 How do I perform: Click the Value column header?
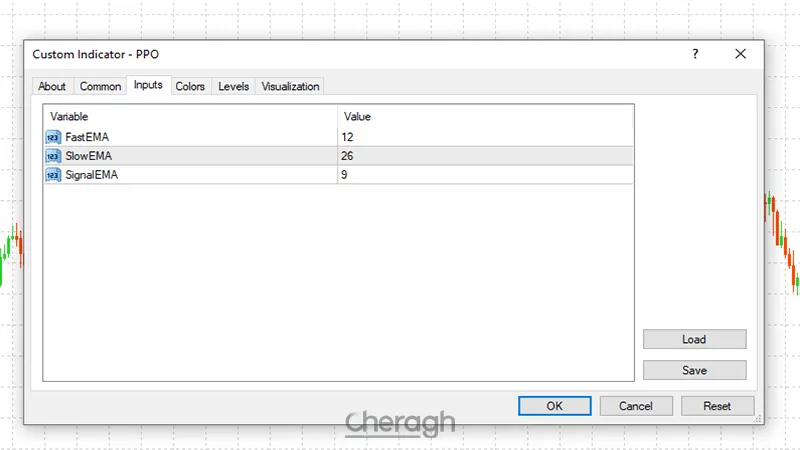(485, 117)
